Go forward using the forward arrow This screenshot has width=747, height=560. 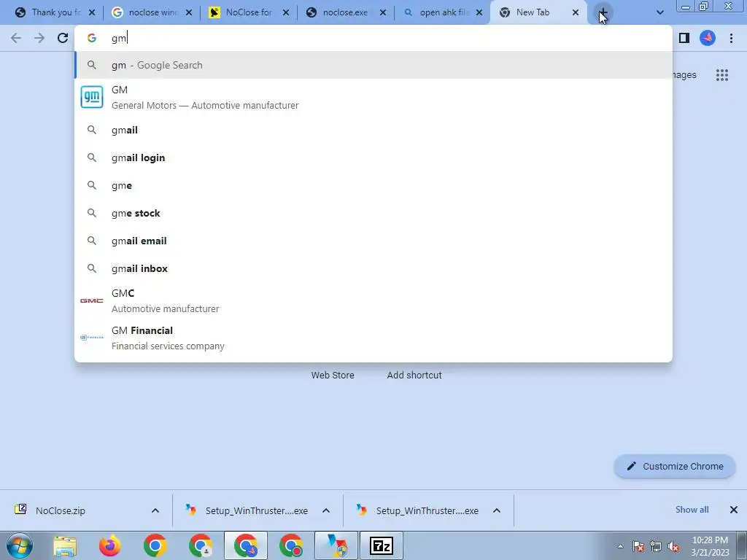[x=39, y=38]
